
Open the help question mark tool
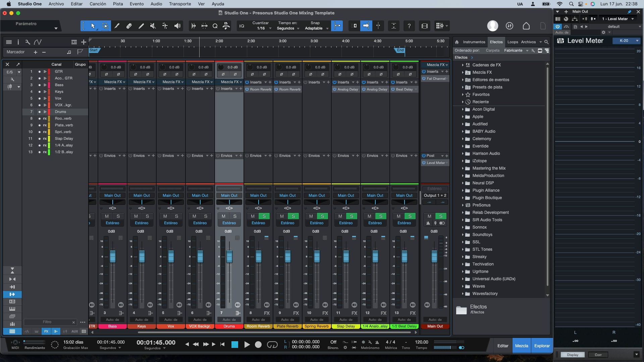point(409,26)
